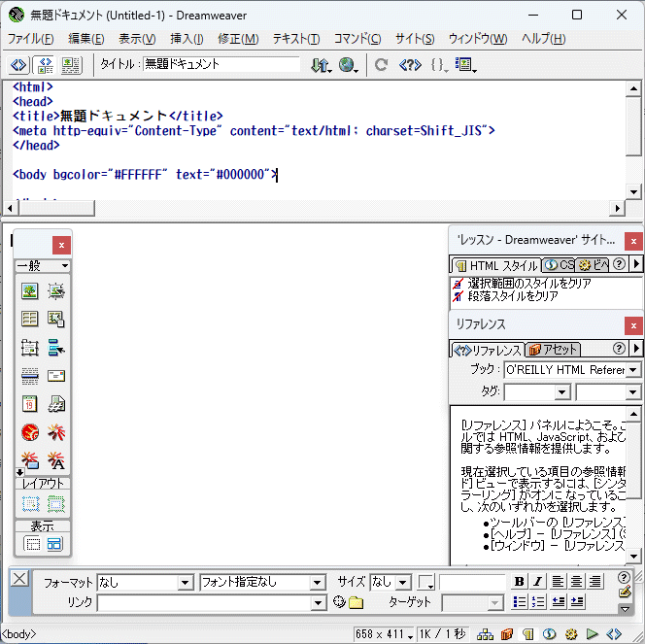645x644 pixels.
Task: Click document タイトル input field
Action: coord(221,64)
